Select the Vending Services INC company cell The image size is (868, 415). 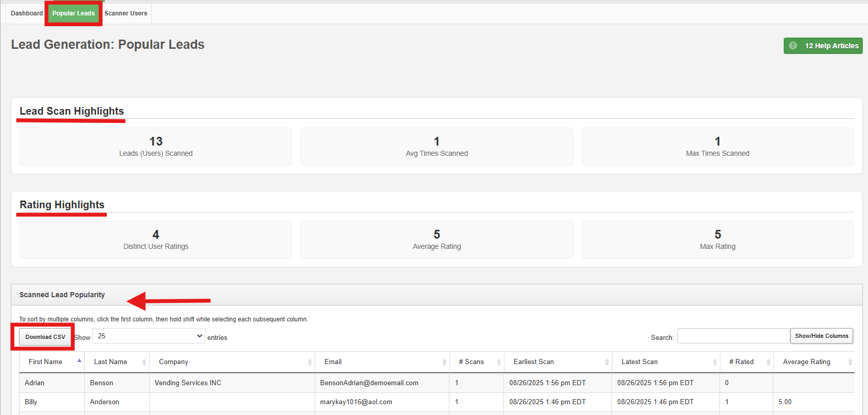click(x=188, y=383)
